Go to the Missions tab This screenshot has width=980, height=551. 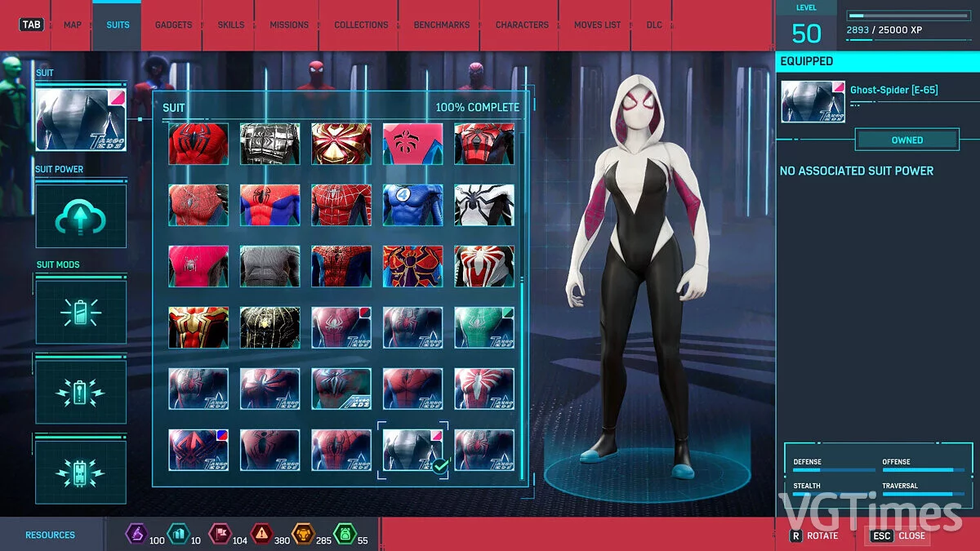pos(289,24)
